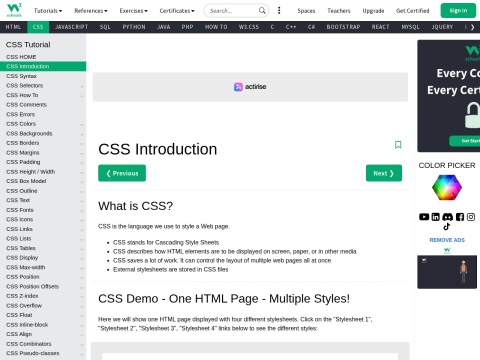This screenshot has width=480, height=360.
Task: Open the Discord social icon
Action: point(447,217)
